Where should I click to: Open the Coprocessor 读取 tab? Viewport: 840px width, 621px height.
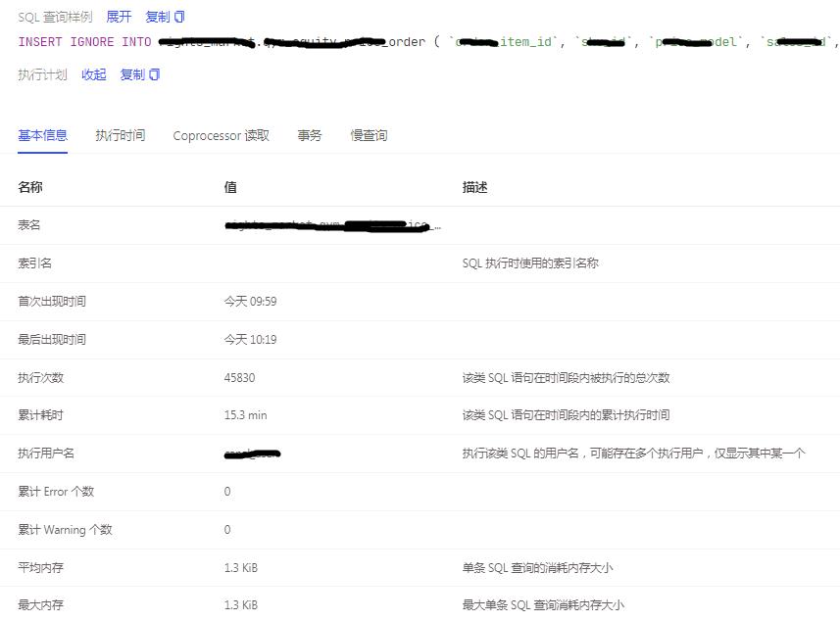tap(222, 135)
